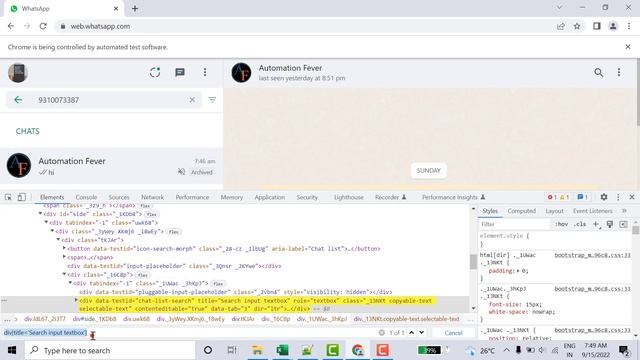This screenshot has height=360, width=640.
Task: Open the Application tab
Action: click(x=269, y=197)
